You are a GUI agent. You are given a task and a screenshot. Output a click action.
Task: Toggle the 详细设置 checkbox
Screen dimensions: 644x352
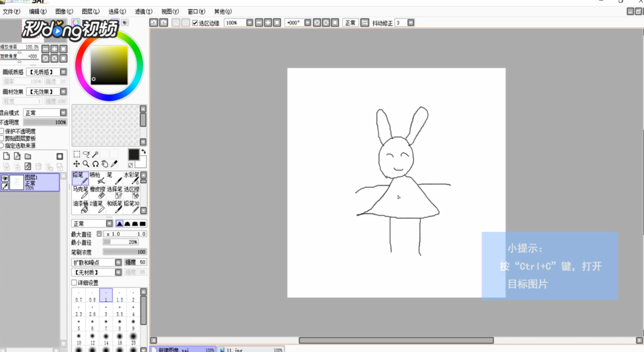[74, 283]
